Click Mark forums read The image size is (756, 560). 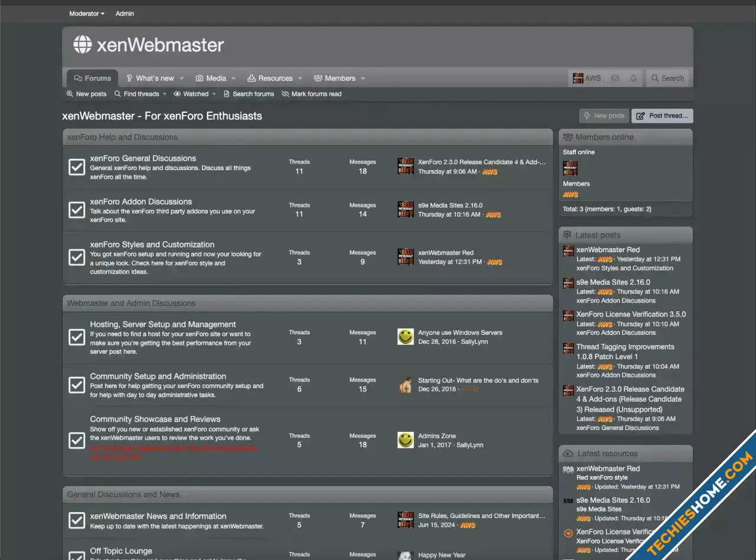(312, 94)
